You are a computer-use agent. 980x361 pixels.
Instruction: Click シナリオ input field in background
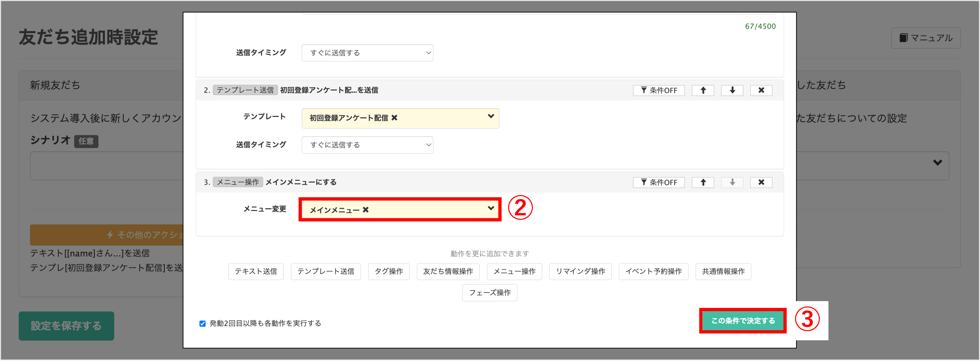[106, 166]
